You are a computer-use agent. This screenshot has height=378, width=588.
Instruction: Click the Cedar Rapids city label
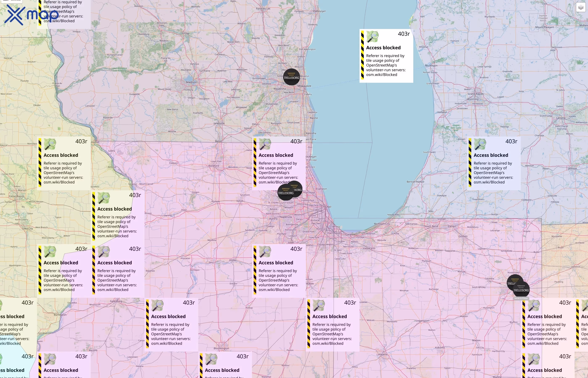[17, 196]
